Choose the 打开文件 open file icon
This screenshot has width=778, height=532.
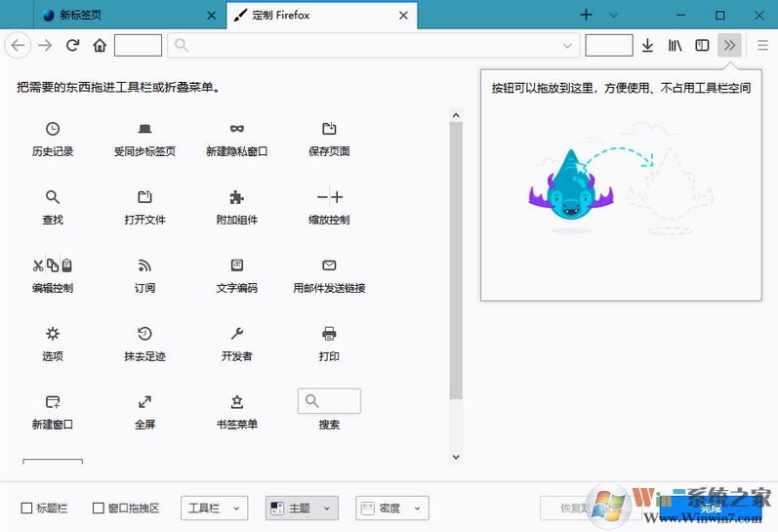coord(144,197)
